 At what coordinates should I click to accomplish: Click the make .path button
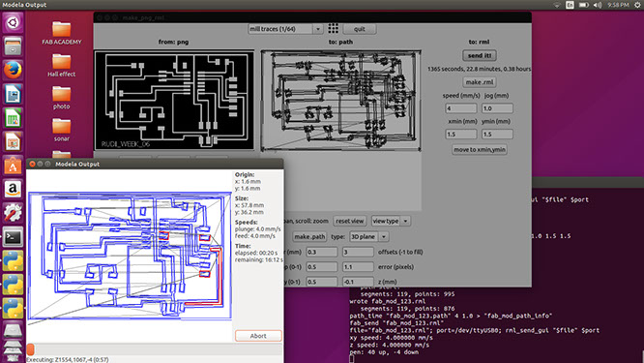[x=309, y=236]
